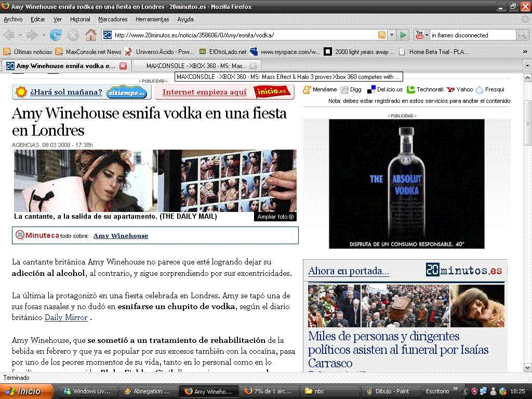The image size is (532, 399).
Task: Share article on Yahoo
Action: pos(460,89)
